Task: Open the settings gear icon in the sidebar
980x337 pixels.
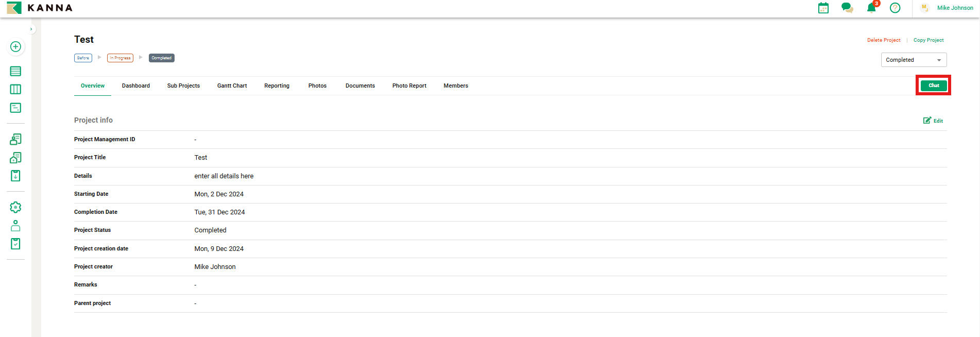Action: tap(15, 207)
